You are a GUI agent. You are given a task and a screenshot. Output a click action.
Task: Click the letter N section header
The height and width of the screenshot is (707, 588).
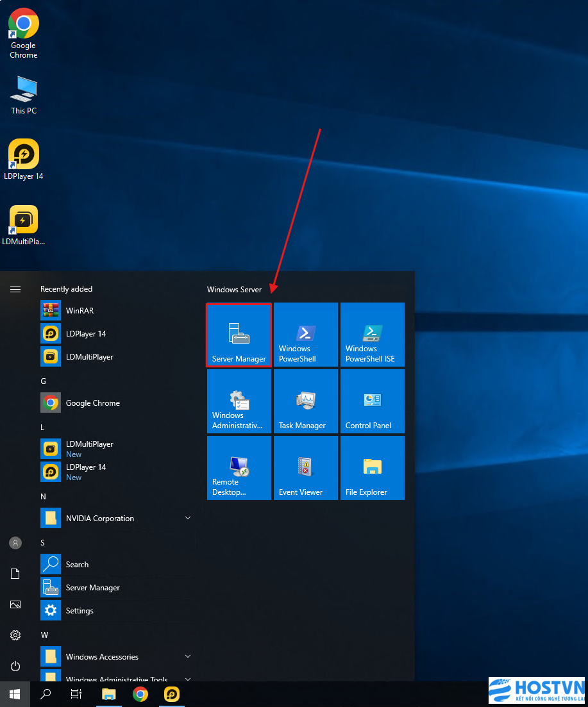click(44, 496)
